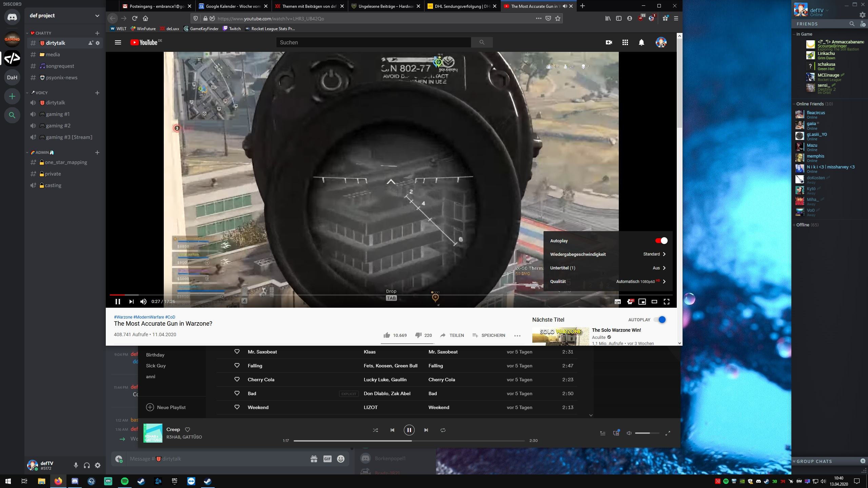868x488 pixels.
Task: Open The Solo Warzone Win! video
Action: [616, 330]
